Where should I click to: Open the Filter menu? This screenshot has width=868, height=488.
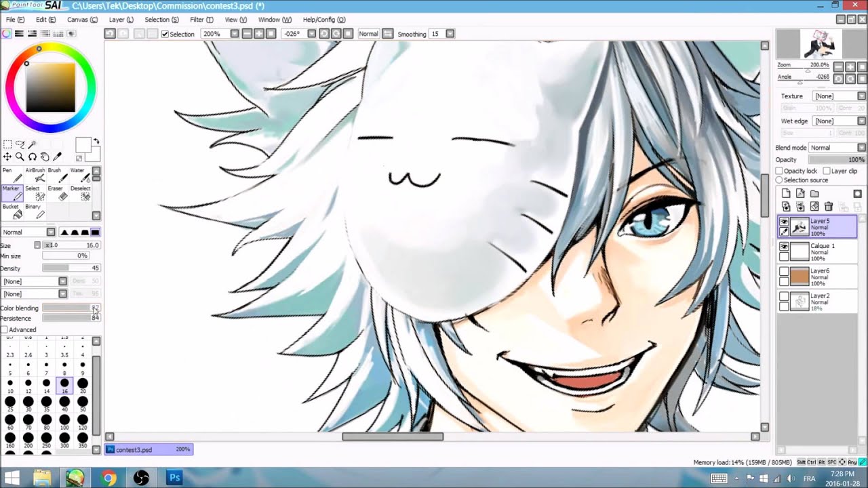[201, 20]
